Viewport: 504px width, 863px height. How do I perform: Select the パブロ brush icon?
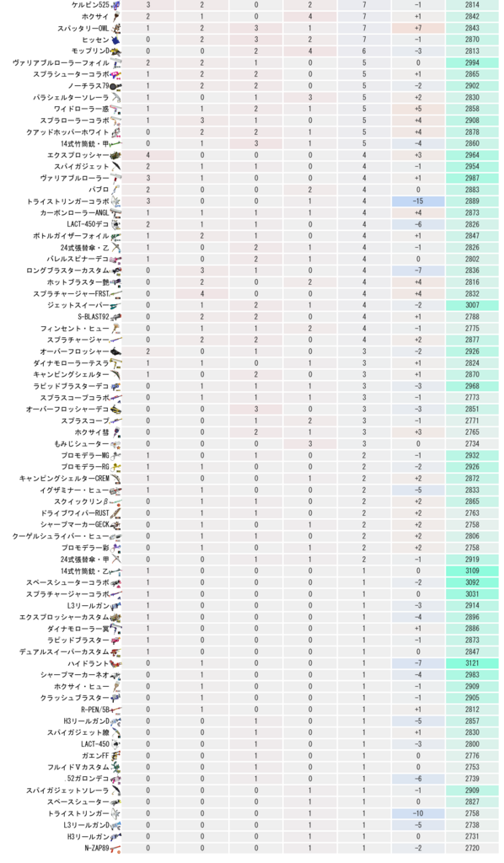[x=116, y=190]
